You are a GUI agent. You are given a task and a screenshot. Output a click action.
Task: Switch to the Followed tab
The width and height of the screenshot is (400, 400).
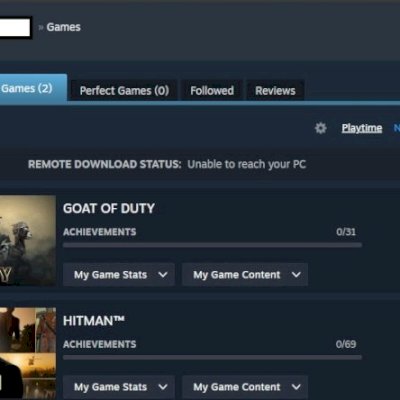coord(212,90)
